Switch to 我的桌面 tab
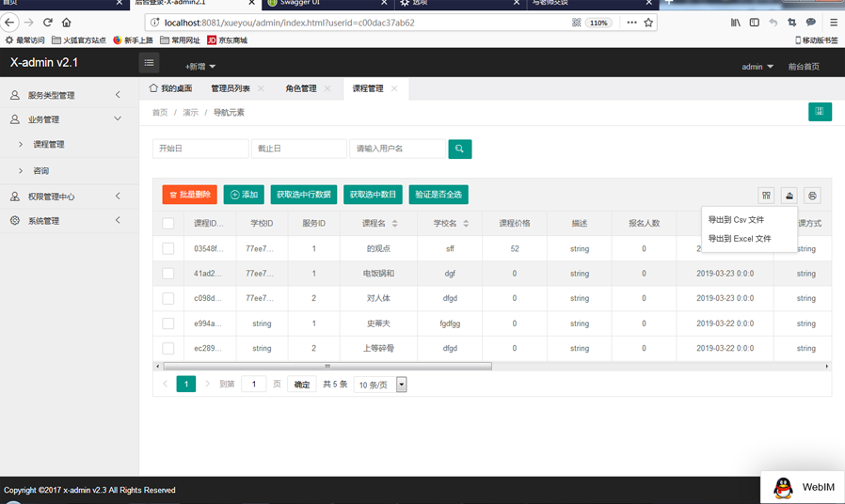The height and width of the screenshot is (504, 845). tap(171, 88)
